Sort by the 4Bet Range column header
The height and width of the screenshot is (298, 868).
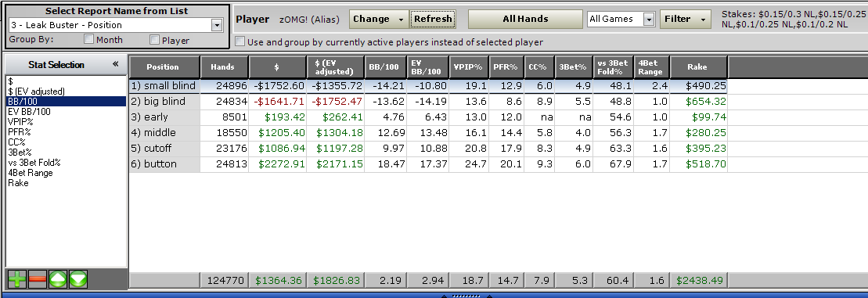click(x=651, y=67)
